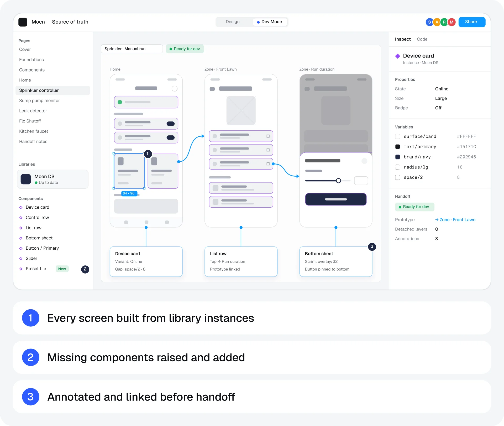Open the Foundations page
The width and height of the screenshot is (504, 426).
pyautogui.click(x=31, y=60)
